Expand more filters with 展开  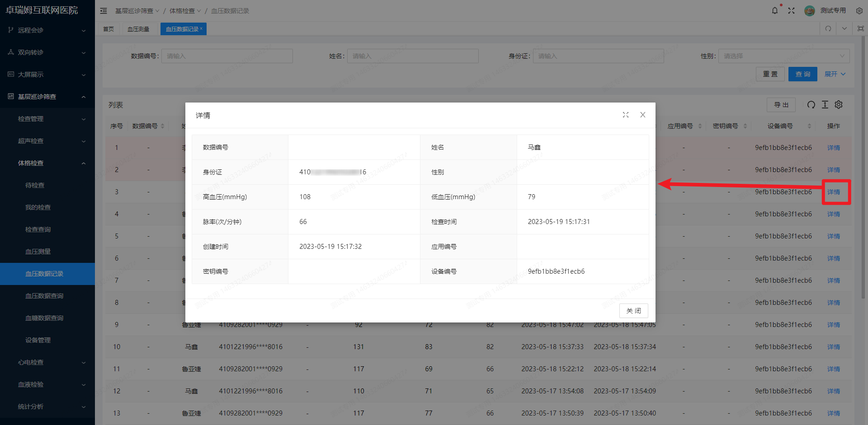pos(835,74)
